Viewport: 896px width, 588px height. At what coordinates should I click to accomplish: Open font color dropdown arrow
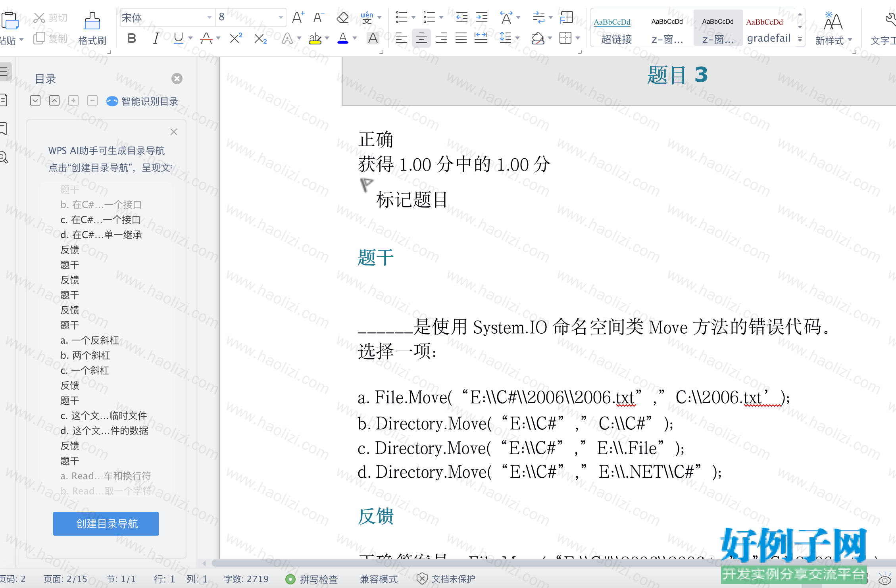[x=355, y=38]
